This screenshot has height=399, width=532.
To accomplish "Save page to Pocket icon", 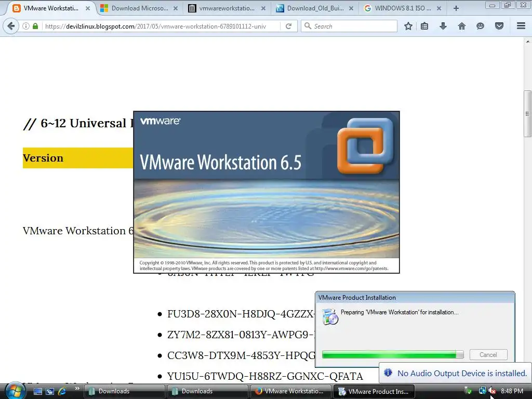I will 499,26.
